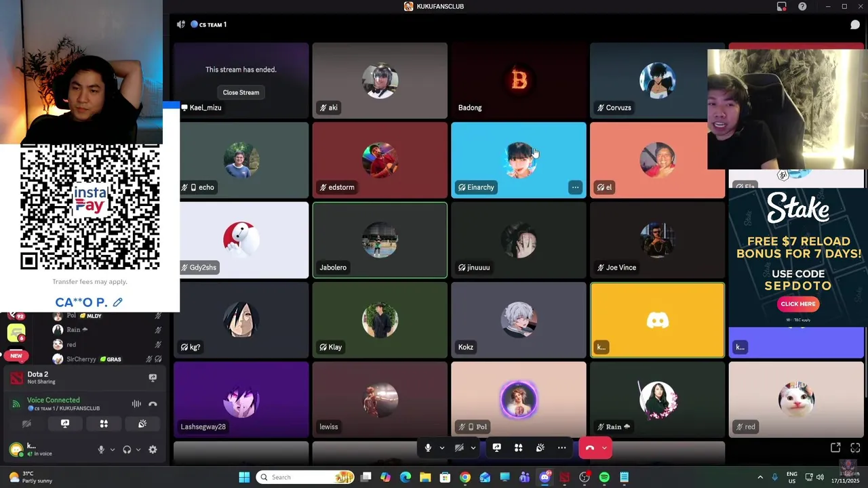
Task: Open more options ellipsis in call bar
Action: coord(561,448)
